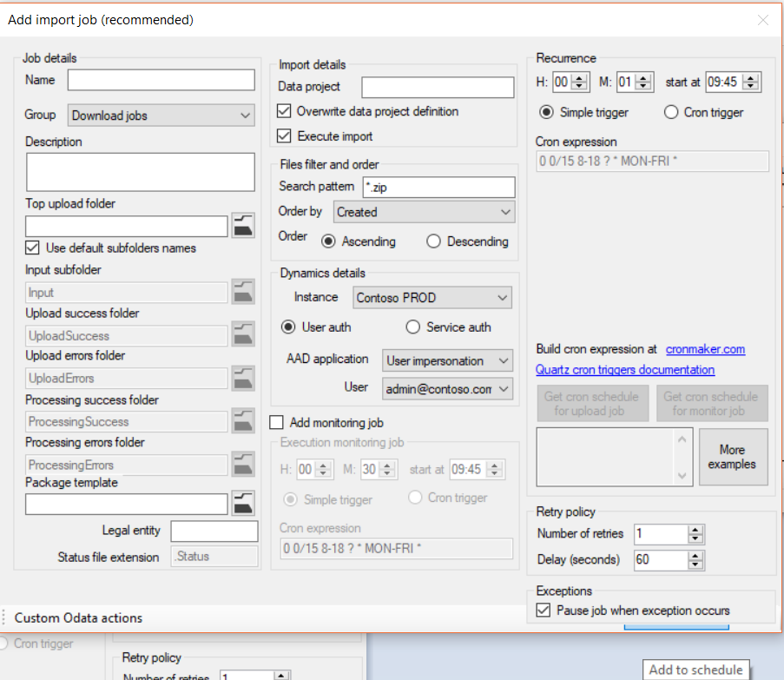Open the Upload errors folder browser
This screenshot has height=680, width=784.
pyautogui.click(x=243, y=379)
